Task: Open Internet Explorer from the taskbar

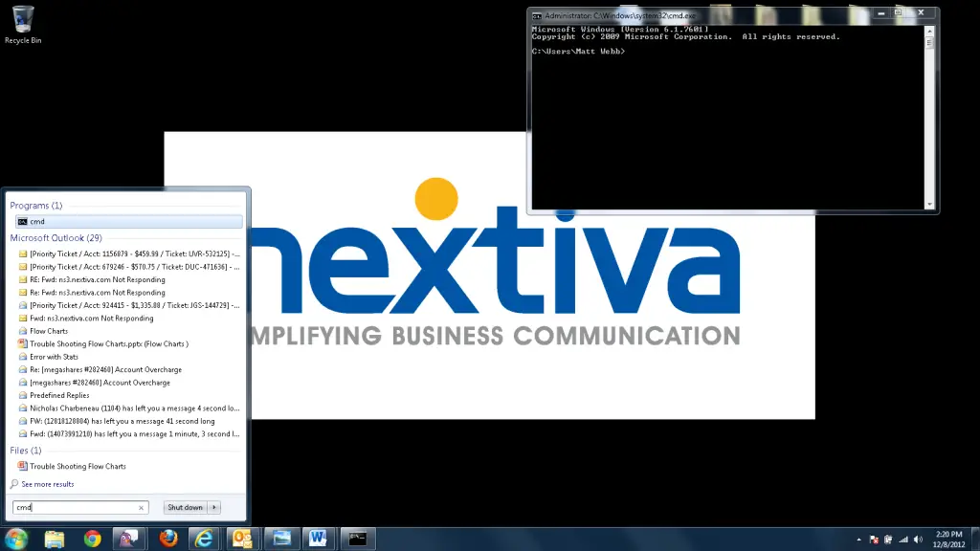Action: (x=204, y=539)
